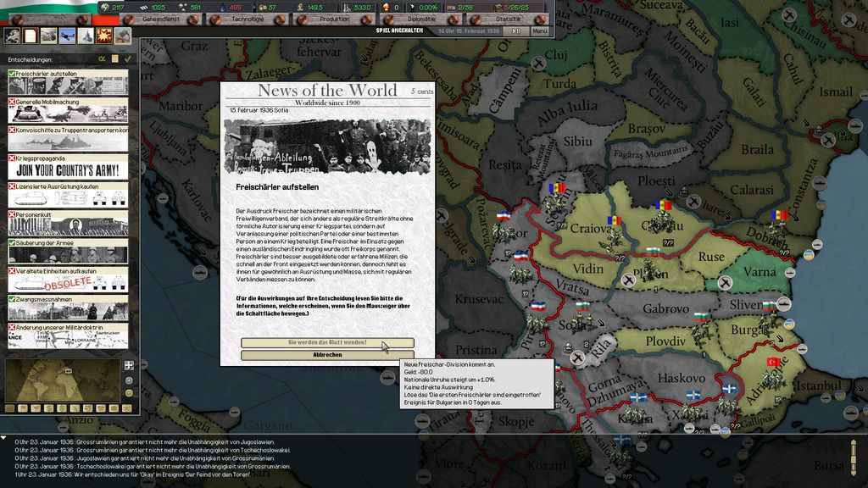Image resolution: width=868 pixels, height=488 pixels.
Task: Select the paper decisions view icon
Action: 30,36
